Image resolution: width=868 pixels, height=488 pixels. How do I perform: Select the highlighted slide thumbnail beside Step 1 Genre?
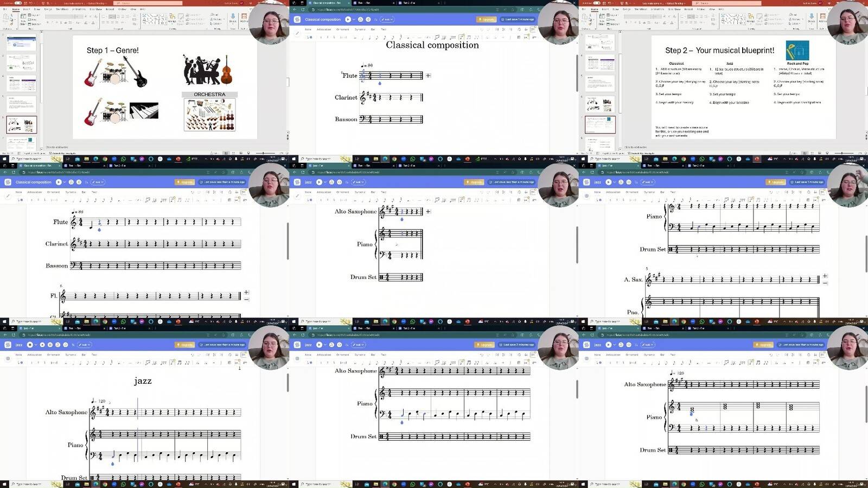click(22, 125)
